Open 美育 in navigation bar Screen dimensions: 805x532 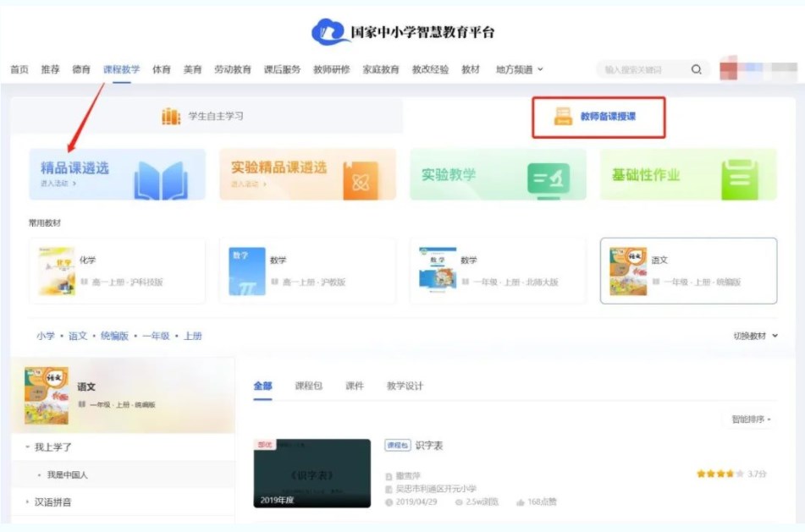point(192,69)
